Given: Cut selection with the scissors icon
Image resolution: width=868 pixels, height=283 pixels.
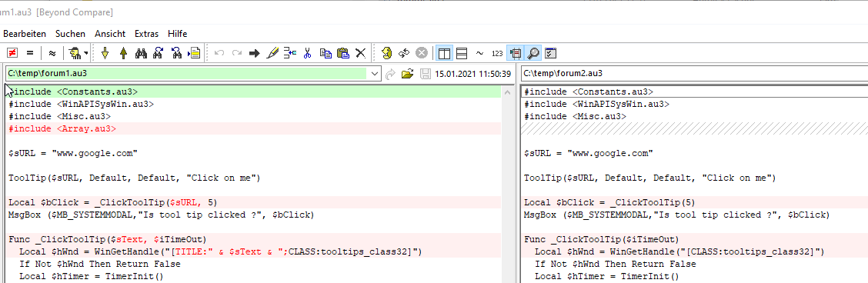Looking at the screenshot, I should (308, 53).
